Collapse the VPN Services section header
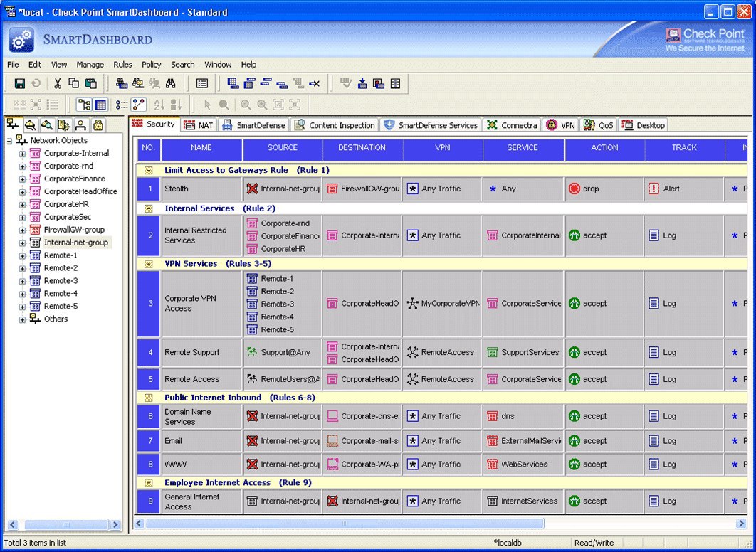Viewport: 756px width, 552px height. click(149, 264)
